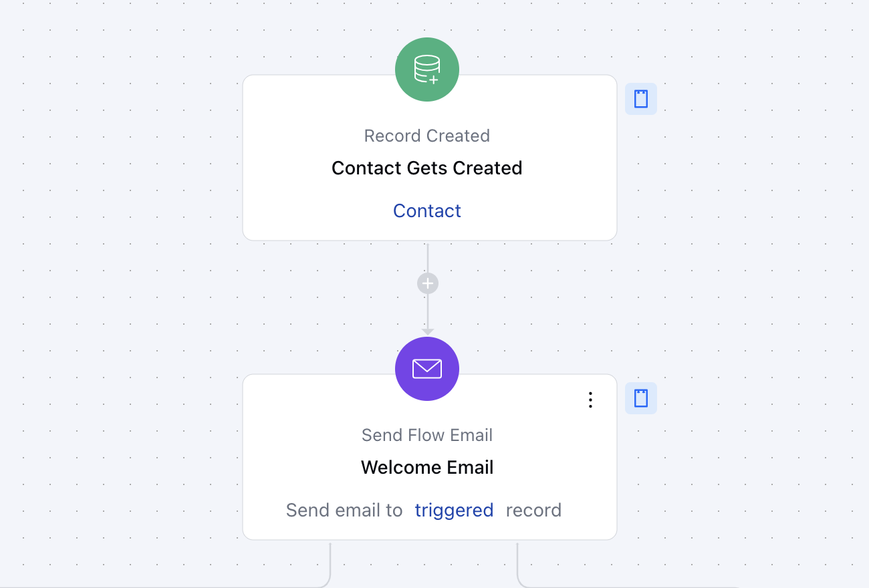The image size is (869, 588).
Task: Click the arrowhead above the email node
Action: click(428, 332)
